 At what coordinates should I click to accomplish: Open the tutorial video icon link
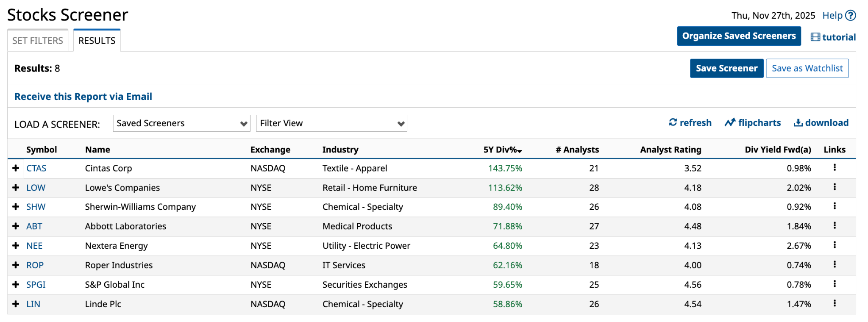[x=815, y=37]
